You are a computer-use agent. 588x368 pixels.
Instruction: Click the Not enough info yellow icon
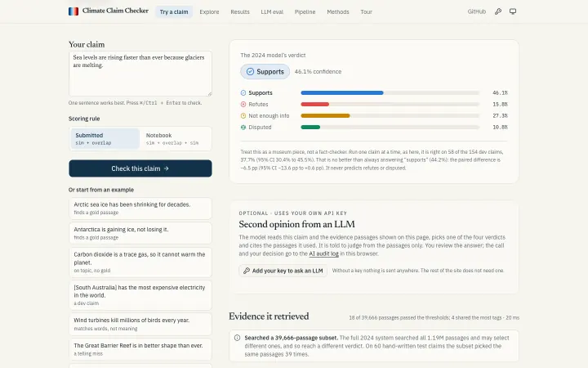(x=243, y=115)
